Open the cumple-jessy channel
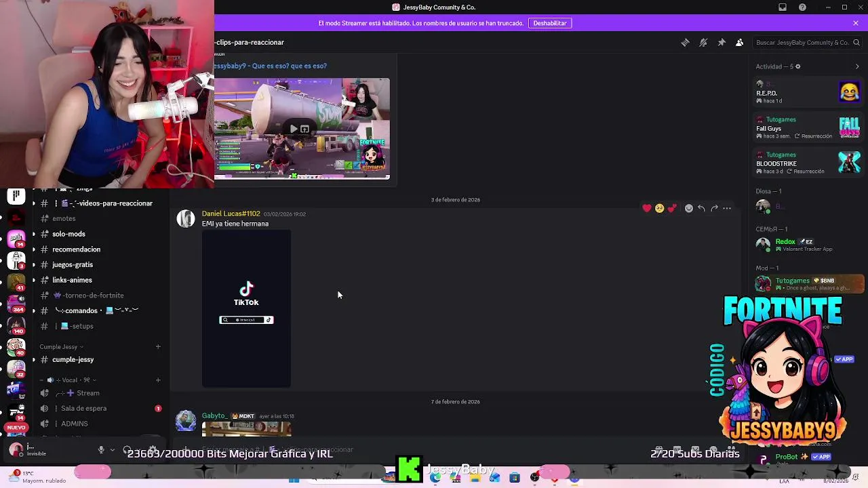868x488 pixels. coord(99,360)
